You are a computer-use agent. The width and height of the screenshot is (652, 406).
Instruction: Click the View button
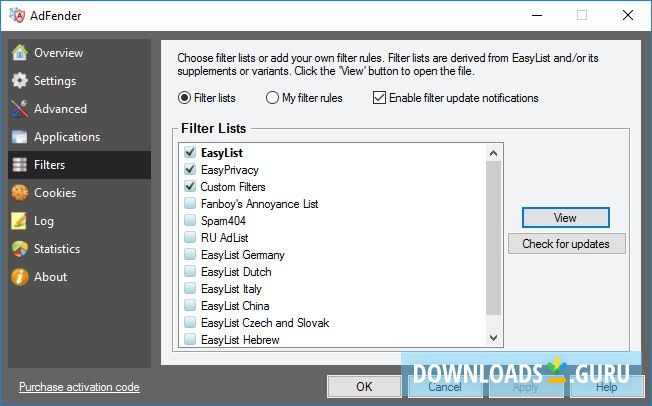[566, 218]
